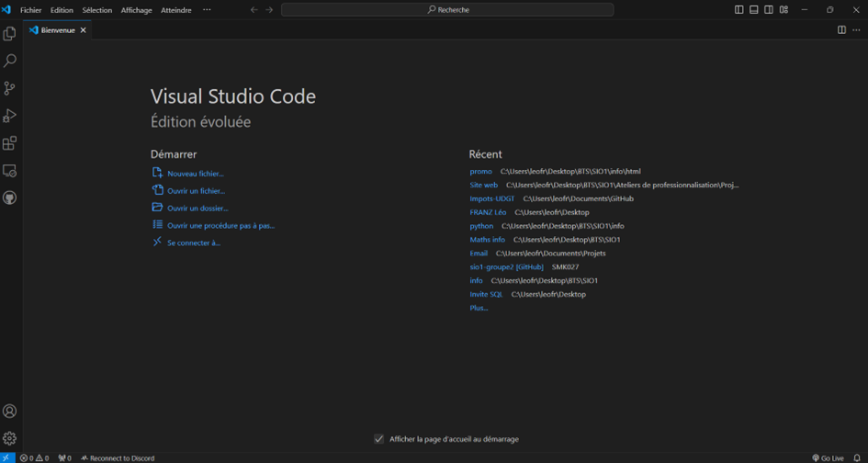The height and width of the screenshot is (463, 868).
Task: Open recent folder promo
Action: coord(480,171)
